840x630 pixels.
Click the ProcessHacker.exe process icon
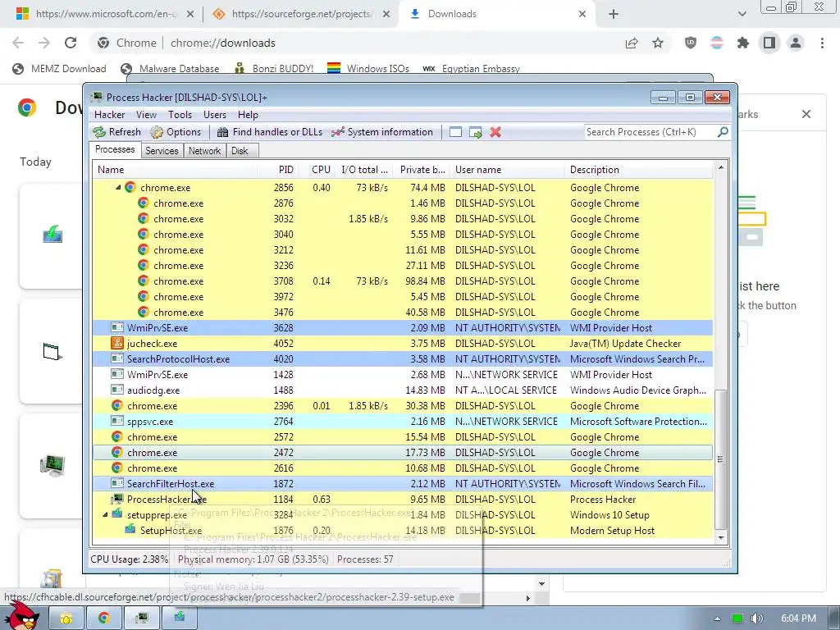116,500
